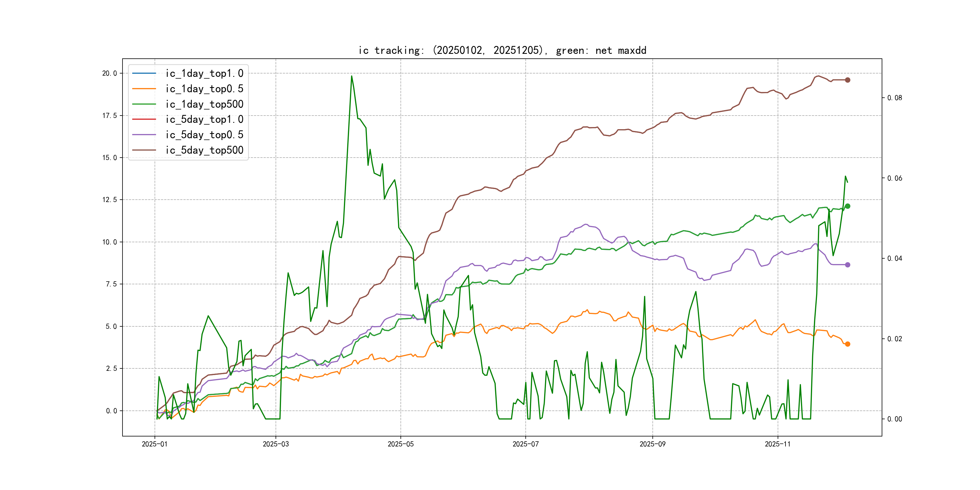980x490 pixels.
Task: Click the ic_1day_top0.5 legend label
Action: [x=204, y=89]
